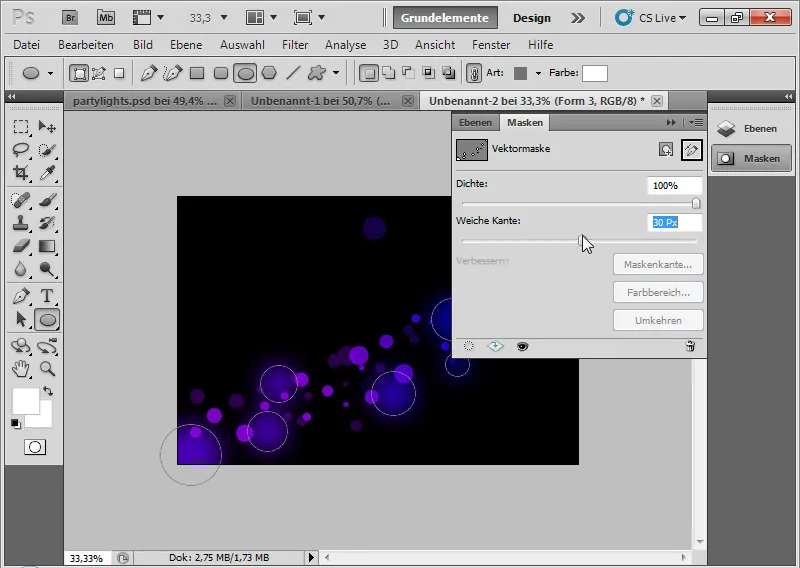This screenshot has height=568, width=800.
Task: Enable Shape Layers mode in options bar
Action: 79,73
